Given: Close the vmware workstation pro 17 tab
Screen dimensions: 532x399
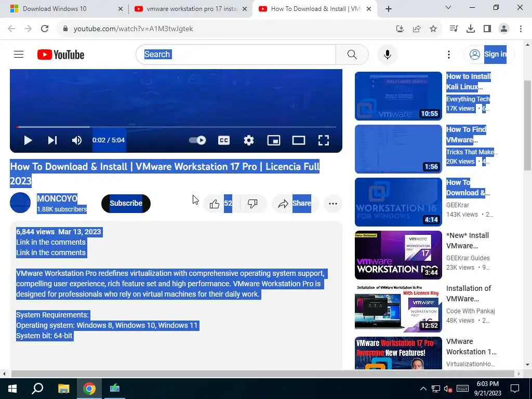Looking at the screenshot, I should tap(244, 9).
